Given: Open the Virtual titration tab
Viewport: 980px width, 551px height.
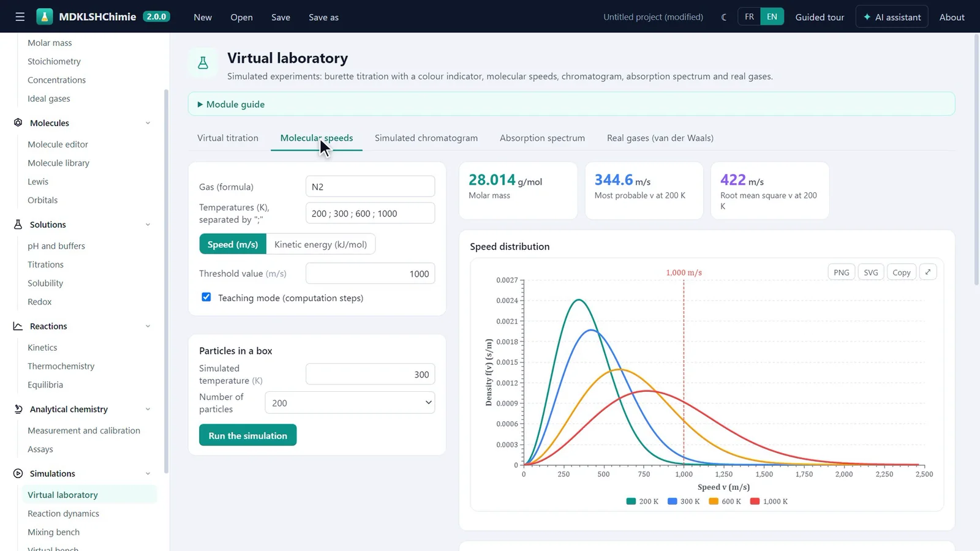Looking at the screenshot, I should pyautogui.click(x=228, y=138).
